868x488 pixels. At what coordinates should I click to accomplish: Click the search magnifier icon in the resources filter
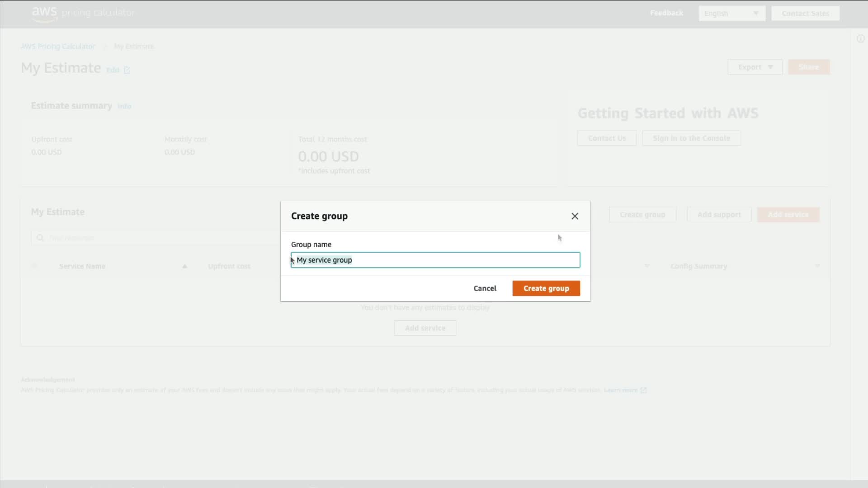click(40, 238)
